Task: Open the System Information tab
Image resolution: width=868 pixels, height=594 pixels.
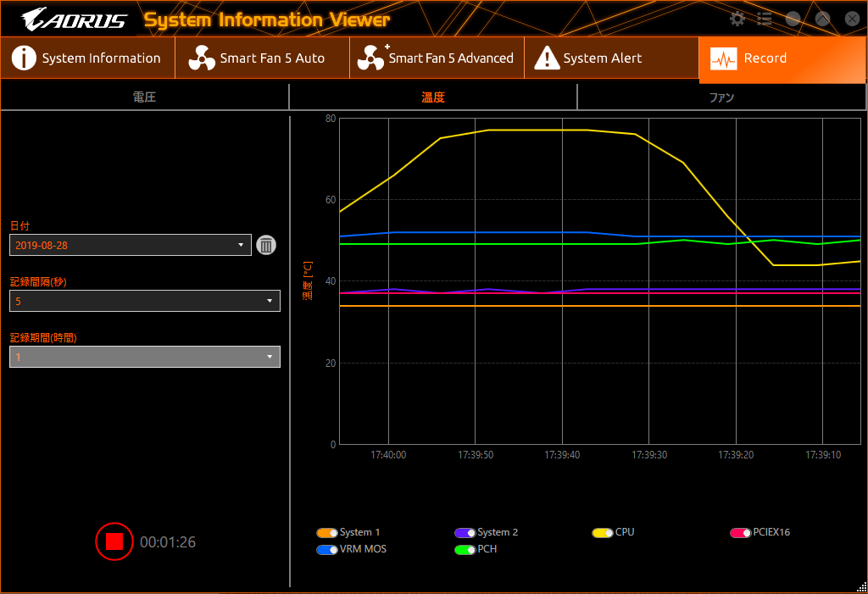Action: (x=87, y=58)
